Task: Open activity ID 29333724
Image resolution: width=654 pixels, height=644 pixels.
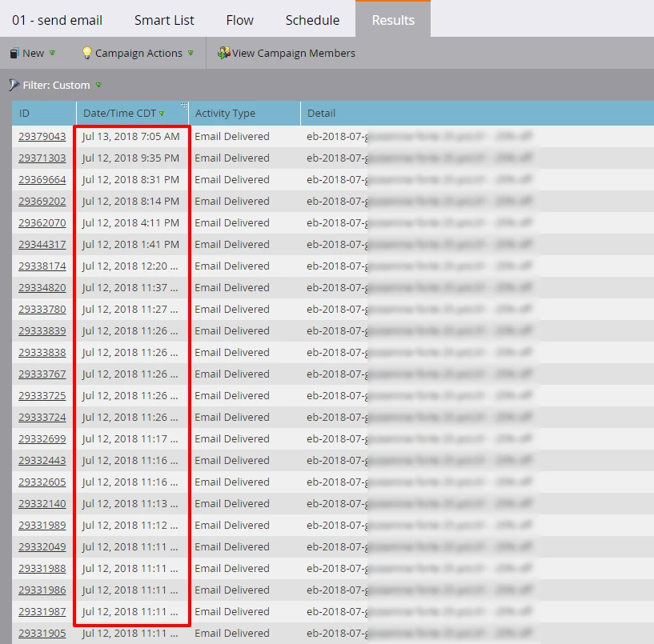Action: point(42,418)
